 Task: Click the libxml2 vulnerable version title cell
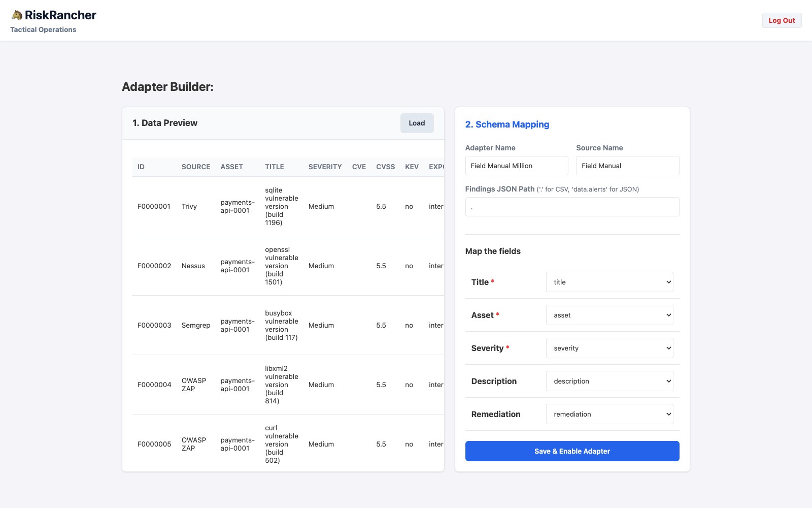click(x=282, y=385)
